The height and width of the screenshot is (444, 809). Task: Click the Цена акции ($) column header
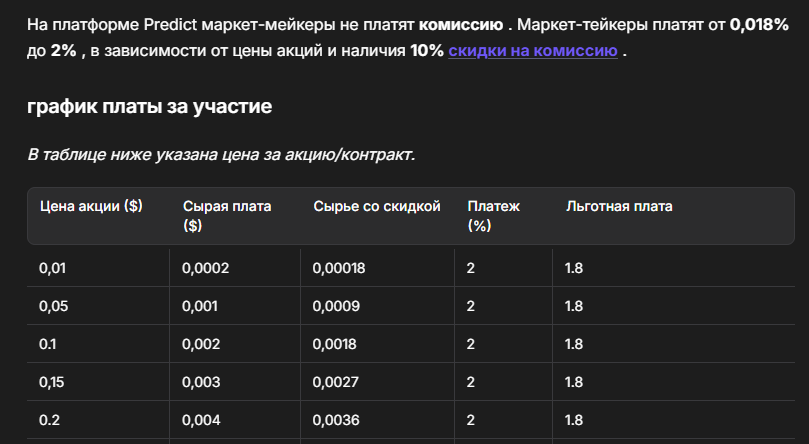tap(91, 206)
